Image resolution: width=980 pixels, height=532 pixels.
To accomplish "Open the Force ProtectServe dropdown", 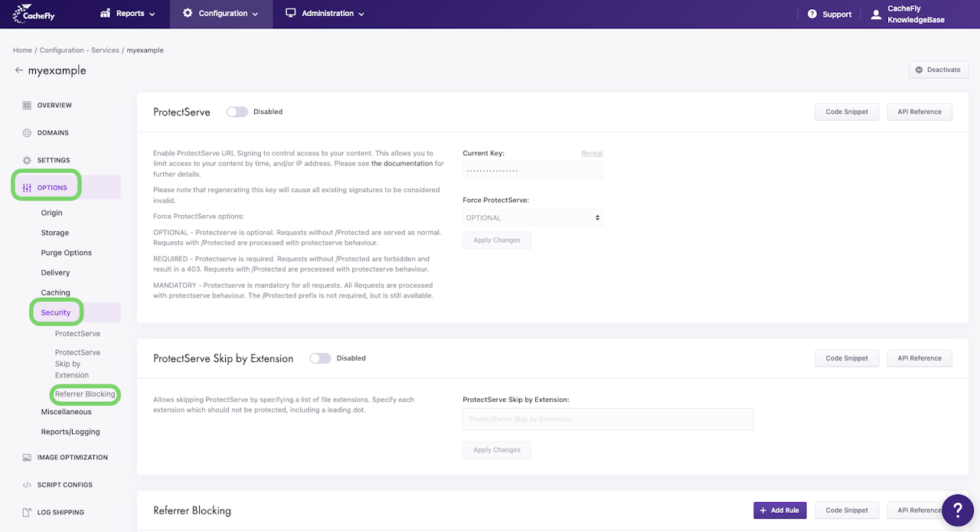I will click(x=533, y=218).
